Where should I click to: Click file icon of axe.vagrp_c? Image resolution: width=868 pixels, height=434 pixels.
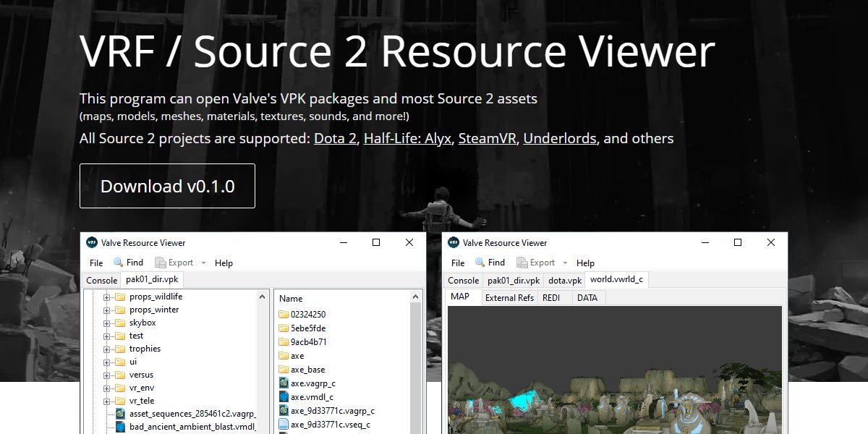284,383
